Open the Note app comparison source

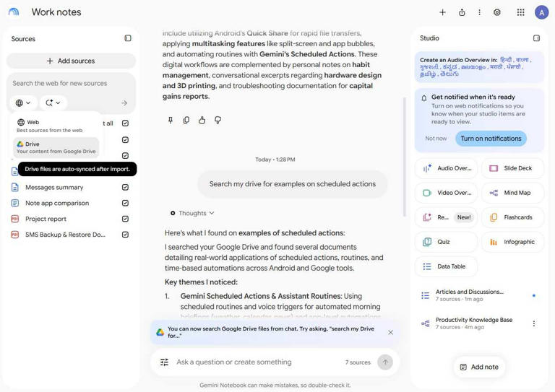click(57, 203)
